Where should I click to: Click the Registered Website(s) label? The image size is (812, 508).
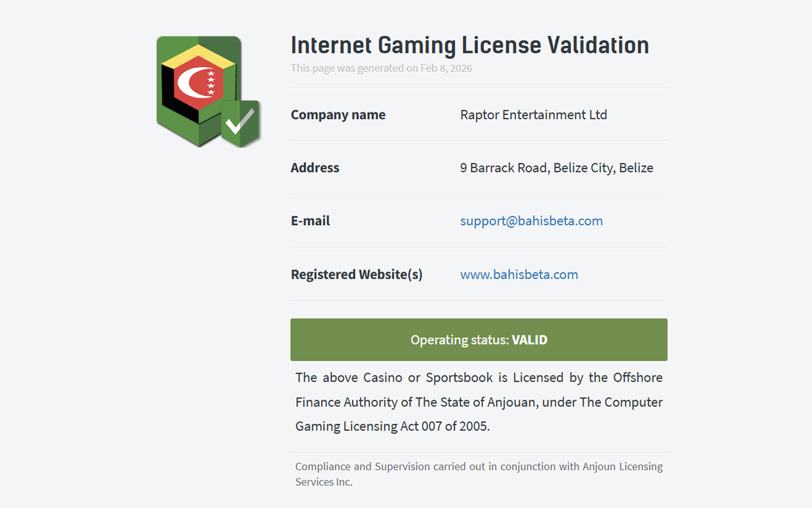point(356,275)
